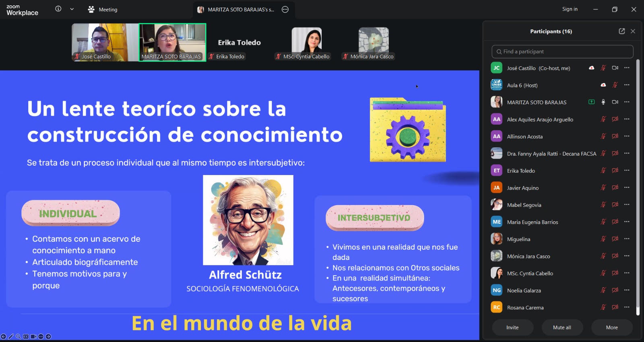Click Mónica Jara Casco's video-off icon
Image resolution: width=644 pixels, height=342 pixels.
click(615, 256)
